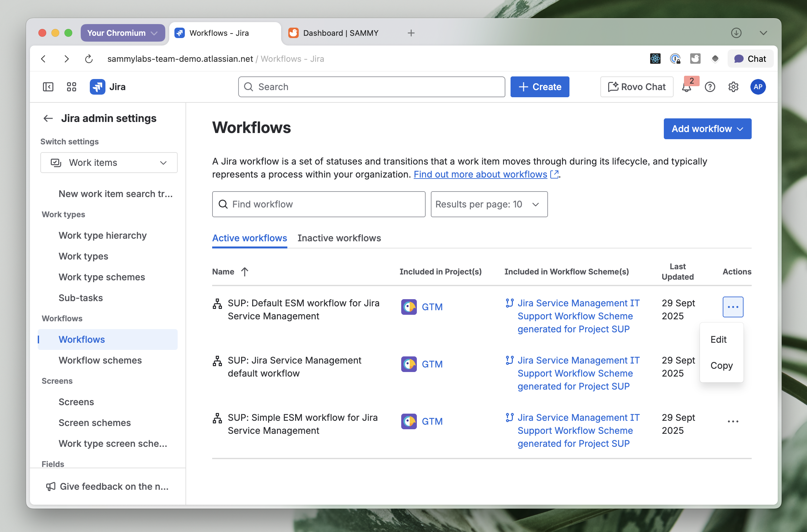Collapse the sidebar with the panel icon
807x532 pixels.
tap(48, 87)
